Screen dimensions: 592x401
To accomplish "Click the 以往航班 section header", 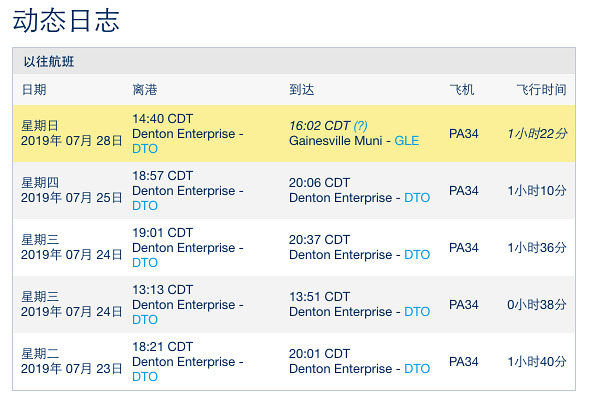I will pos(49,62).
